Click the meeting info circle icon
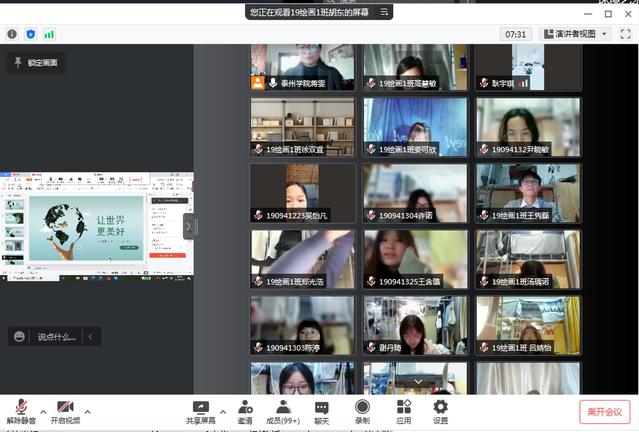 pos(12,34)
